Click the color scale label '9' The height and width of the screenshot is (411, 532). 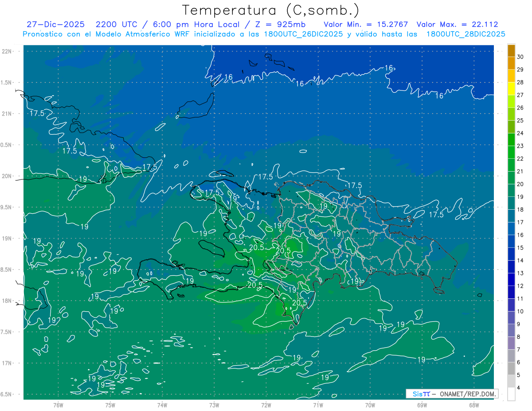pyautogui.click(x=519, y=324)
